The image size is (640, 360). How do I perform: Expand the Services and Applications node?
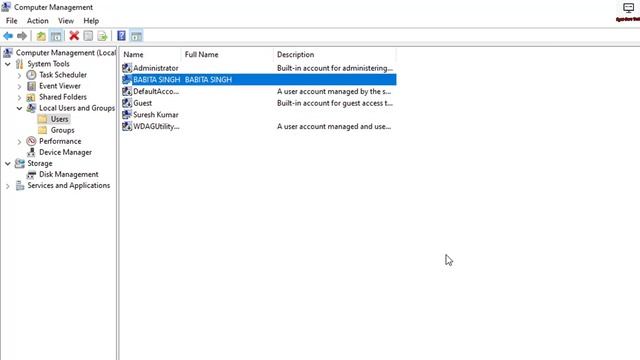point(8,186)
